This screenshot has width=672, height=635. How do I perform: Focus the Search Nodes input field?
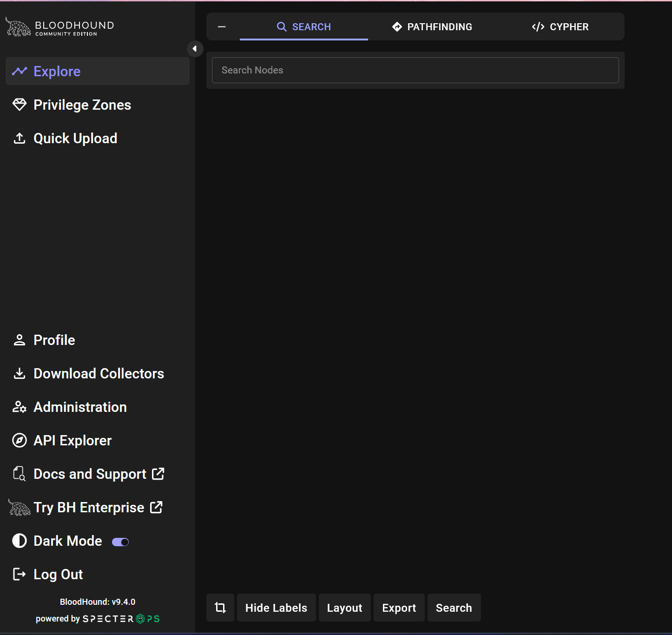415,70
